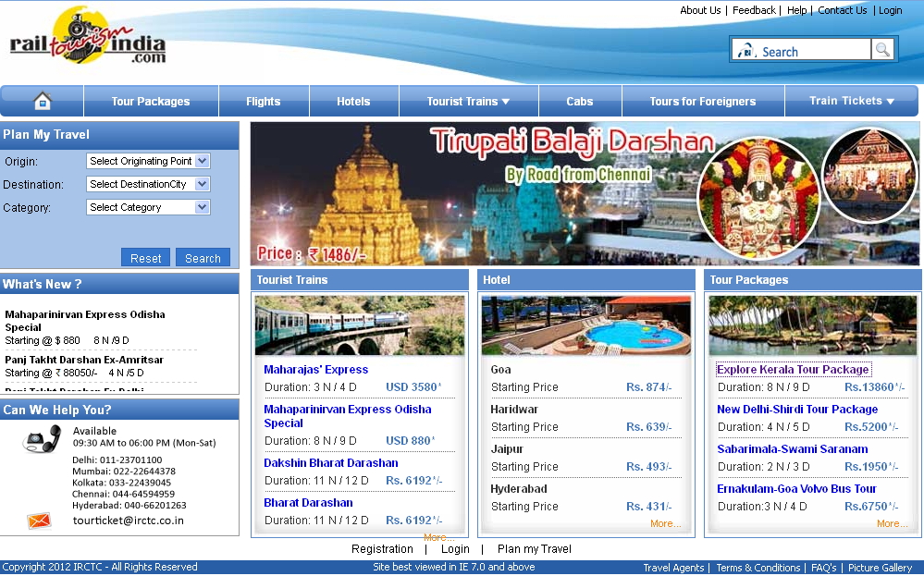The width and height of the screenshot is (924, 576).
Task: Click the tourist train photo thumbnail
Action: coord(360,325)
